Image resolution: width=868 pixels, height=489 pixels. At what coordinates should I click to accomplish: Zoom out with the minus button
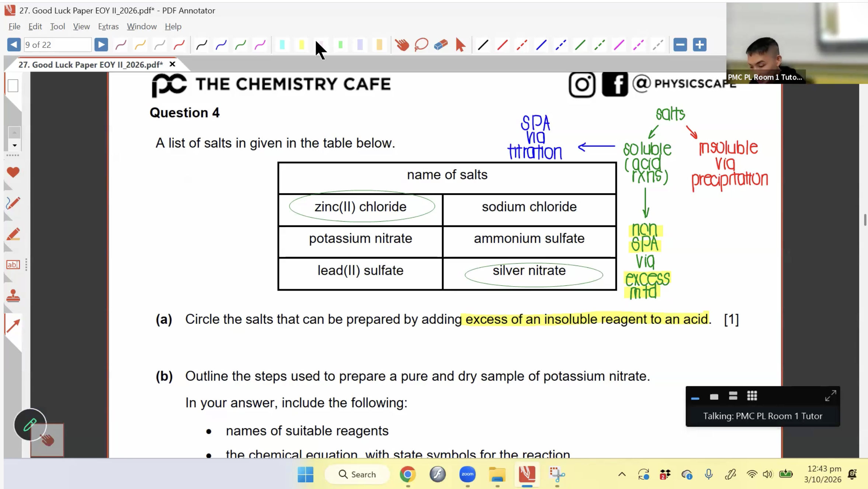(x=680, y=45)
